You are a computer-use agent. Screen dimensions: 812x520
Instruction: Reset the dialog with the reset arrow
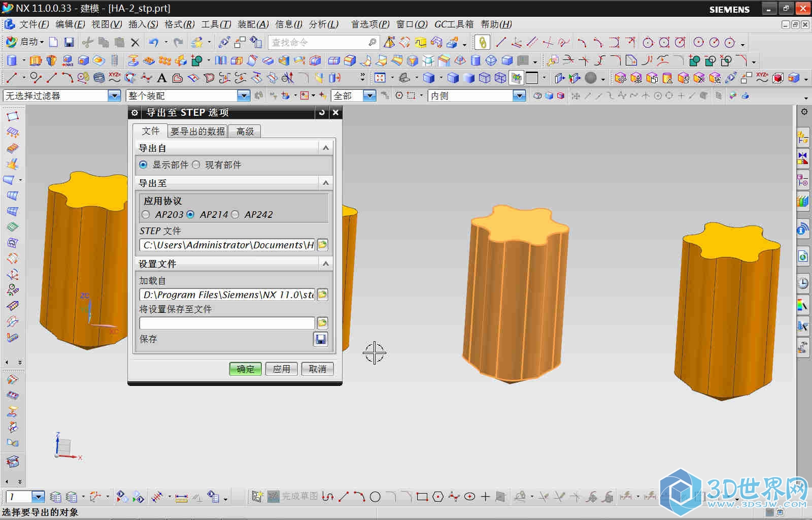[x=321, y=113]
